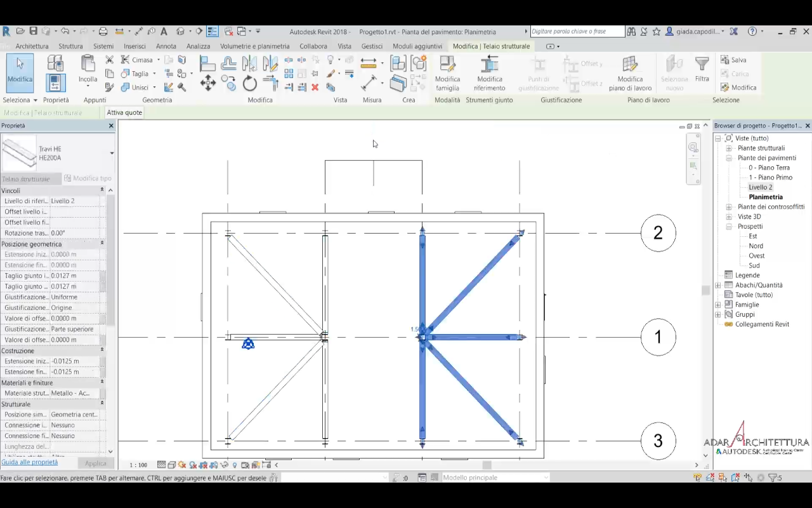Click the horizontal scrollbar thumb under the drawing
The image size is (812, 508).
(487, 465)
